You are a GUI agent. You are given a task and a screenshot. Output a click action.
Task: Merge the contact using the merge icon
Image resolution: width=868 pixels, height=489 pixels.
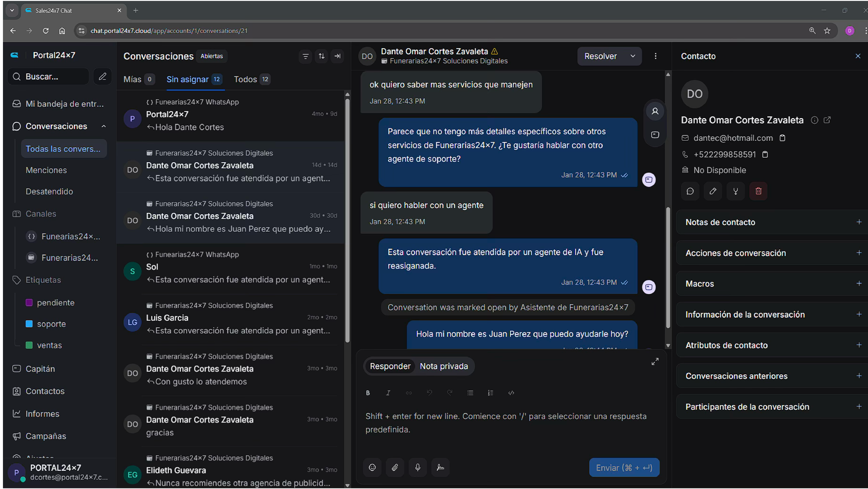pos(736,191)
